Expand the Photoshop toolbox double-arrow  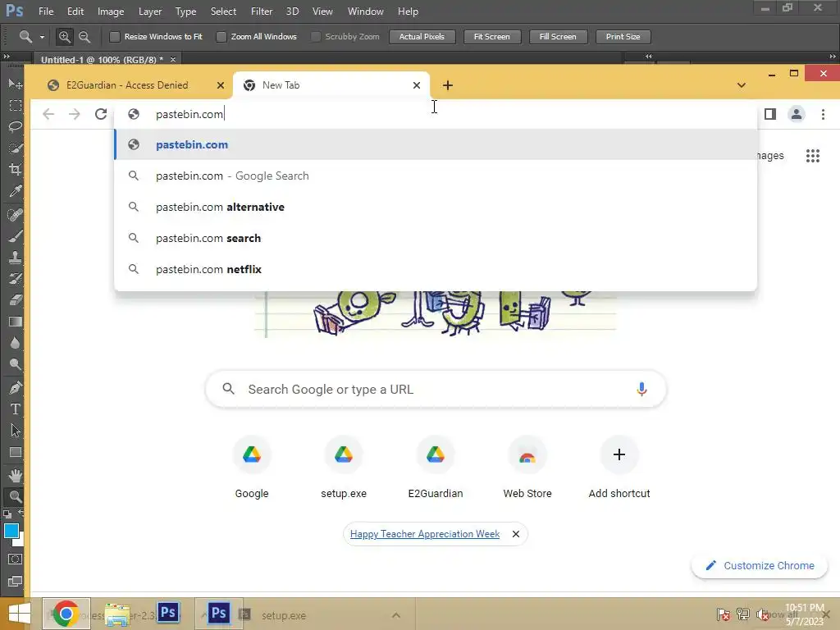coord(7,57)
